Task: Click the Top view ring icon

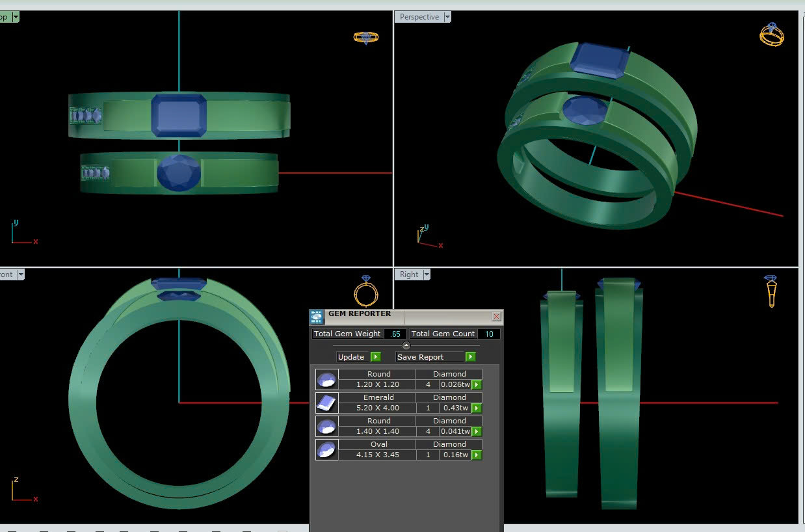Action: tap(366, 38)
